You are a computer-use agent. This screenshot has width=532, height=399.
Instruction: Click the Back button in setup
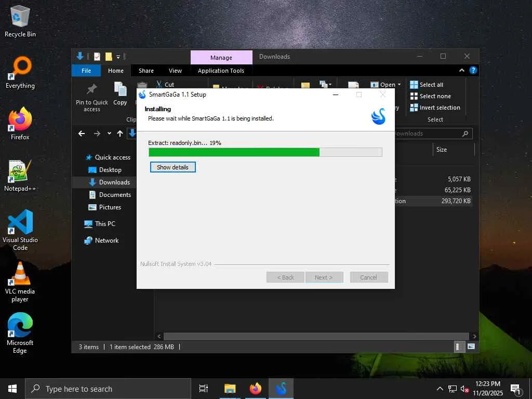(x=286, y=277)
